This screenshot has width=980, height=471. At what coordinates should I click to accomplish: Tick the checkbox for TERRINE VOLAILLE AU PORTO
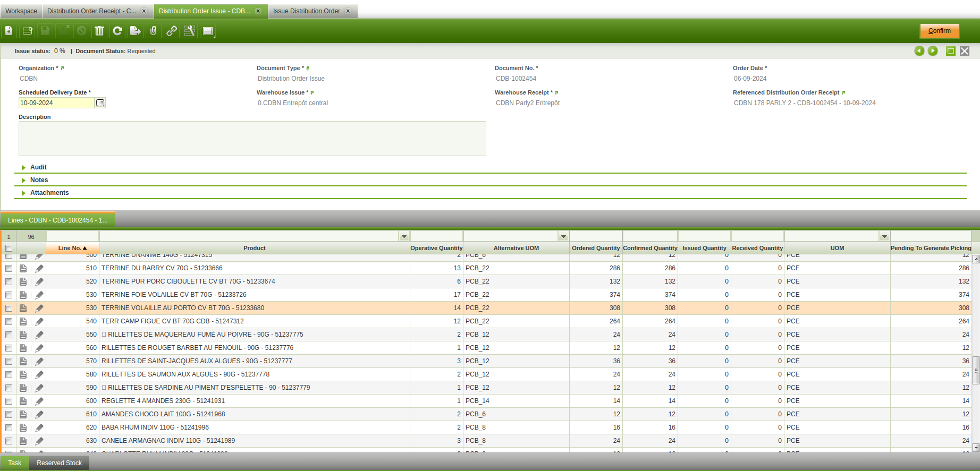(x=9, y=308)
